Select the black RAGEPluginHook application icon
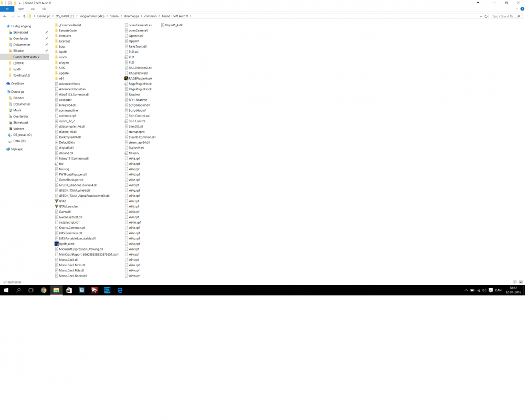 pos(126,78)
